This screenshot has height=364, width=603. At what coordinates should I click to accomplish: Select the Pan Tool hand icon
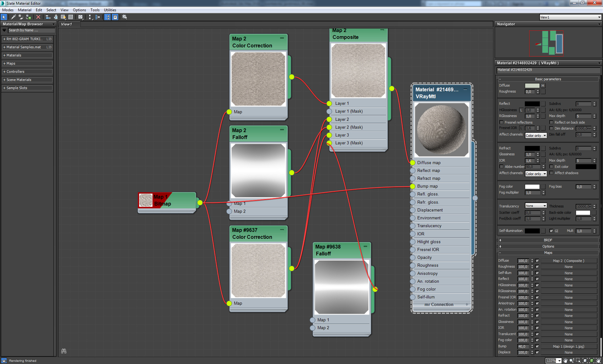[x=565, y=360]
